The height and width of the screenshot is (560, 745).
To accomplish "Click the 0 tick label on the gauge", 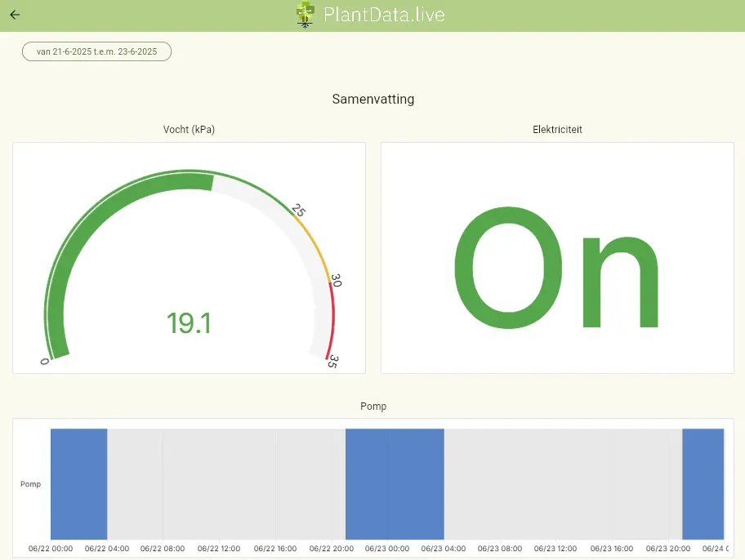I will [x=45, y=362].
